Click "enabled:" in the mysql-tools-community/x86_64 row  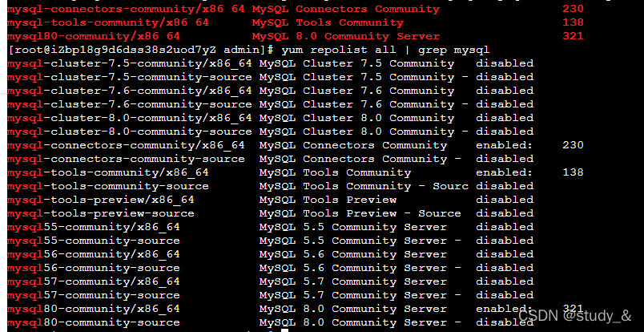click(x=505, y=172)
